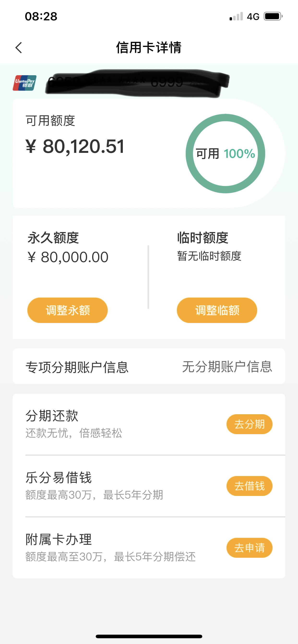Open the 乐分易借钱 entry
This screenshot has width=298, height=644.
(x=149, y=486)
